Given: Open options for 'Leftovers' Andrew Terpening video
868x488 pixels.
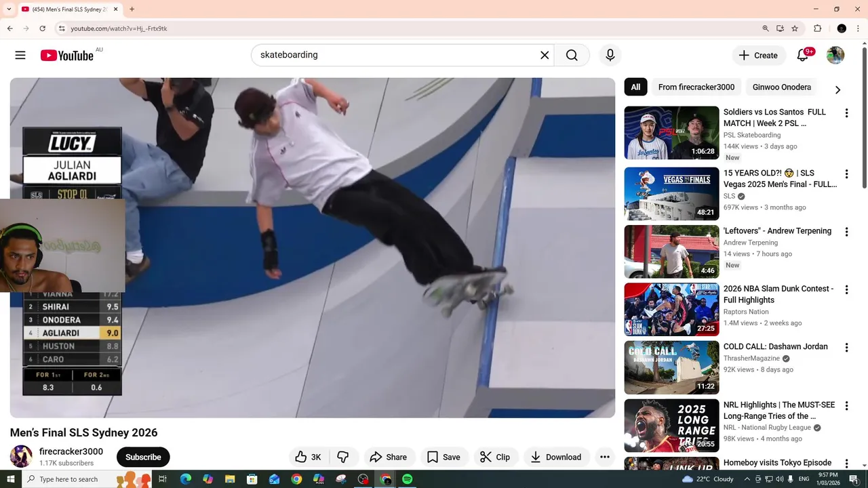Looking at the screenshot, I should (x=846, y=232).
